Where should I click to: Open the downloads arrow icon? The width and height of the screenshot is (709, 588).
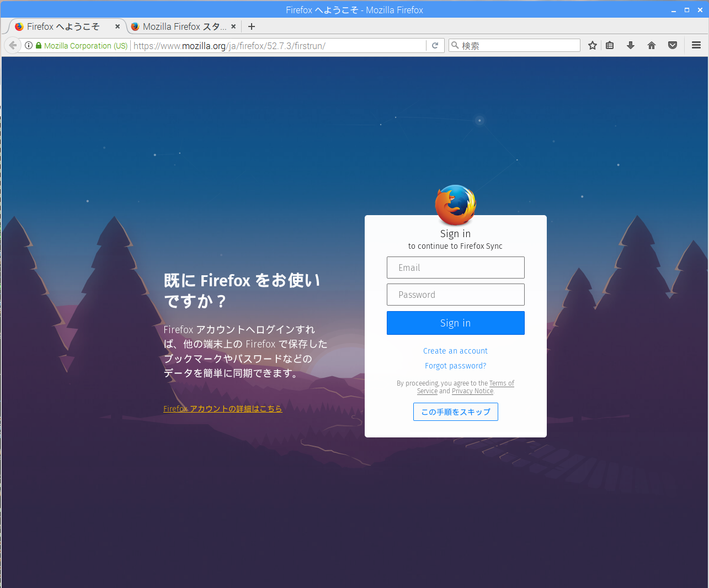click(631, 45)
